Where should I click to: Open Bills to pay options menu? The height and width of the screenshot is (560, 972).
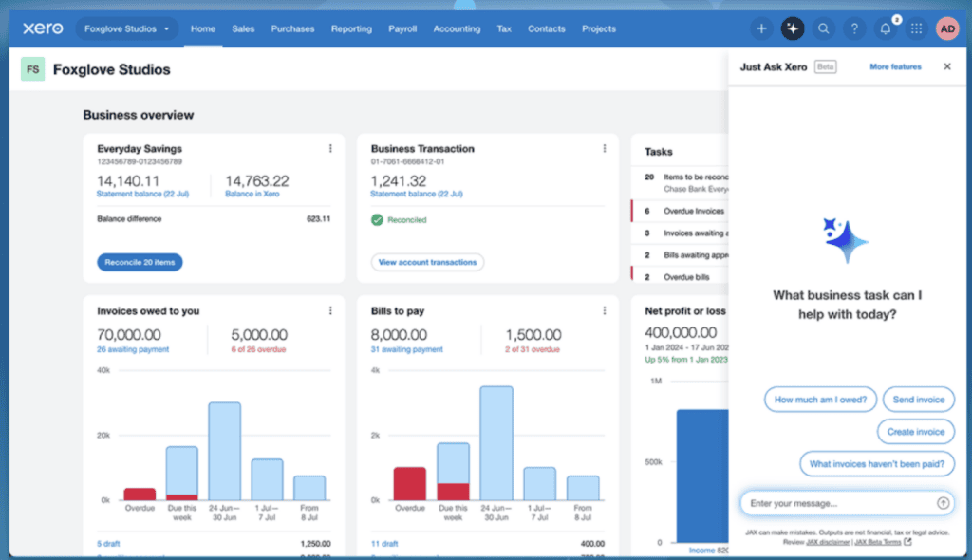605,310
